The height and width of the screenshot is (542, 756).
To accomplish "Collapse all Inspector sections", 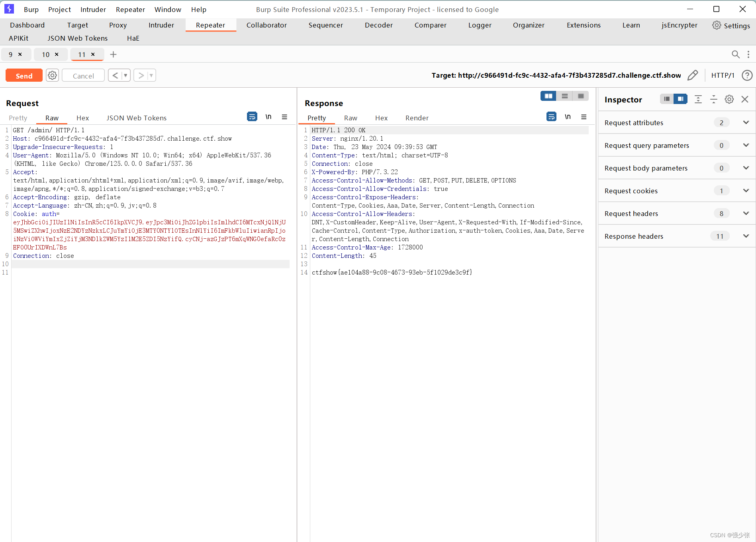I will tap(714, 99).
